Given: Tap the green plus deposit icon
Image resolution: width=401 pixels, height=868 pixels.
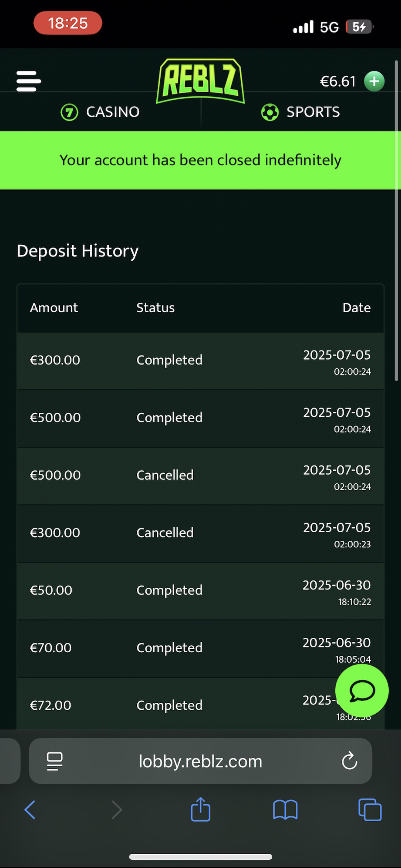Looking at the screenshot, I should coord(374,81).
